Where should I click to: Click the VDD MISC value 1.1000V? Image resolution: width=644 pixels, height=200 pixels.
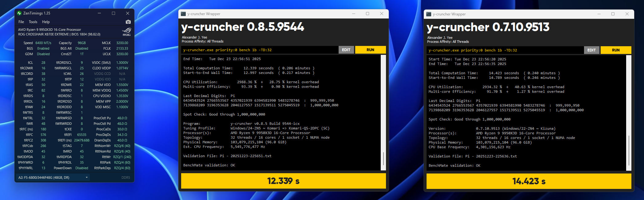pos(122,107)
